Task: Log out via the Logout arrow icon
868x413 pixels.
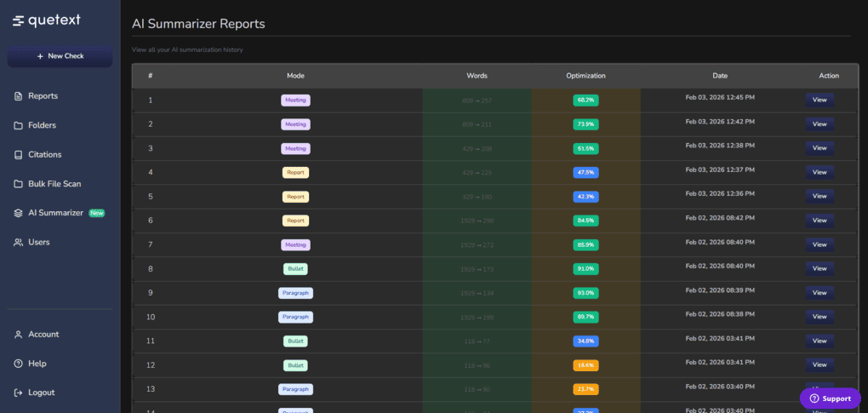Action: click(x=18, y=393)
